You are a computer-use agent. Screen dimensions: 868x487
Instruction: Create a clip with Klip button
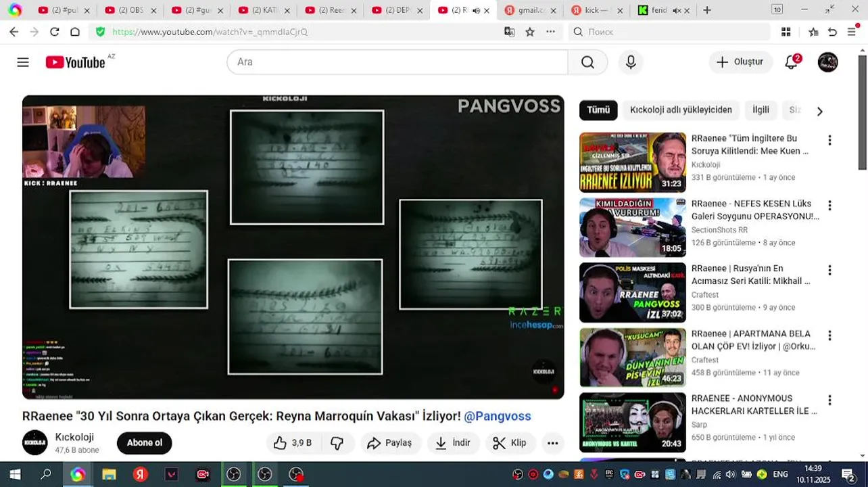coord(510,443)
